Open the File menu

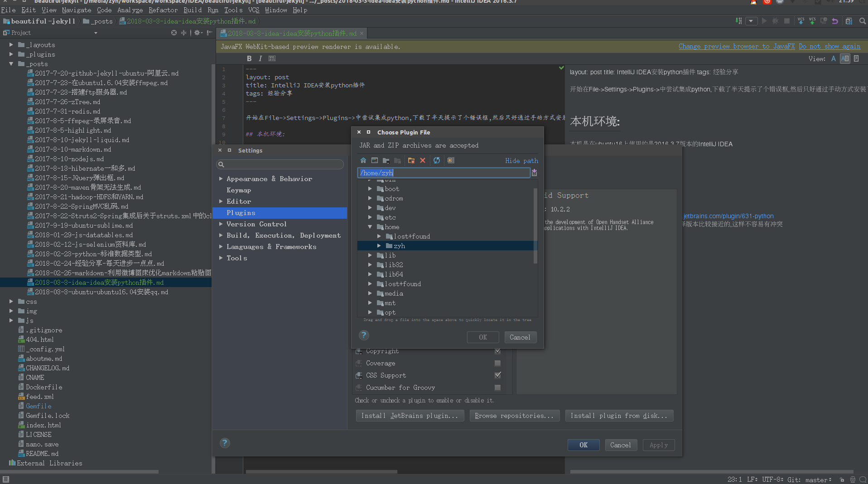[8, 10]
